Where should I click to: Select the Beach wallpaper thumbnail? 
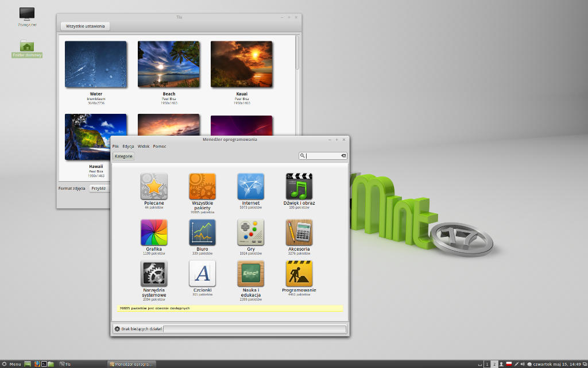coord(169,64)
